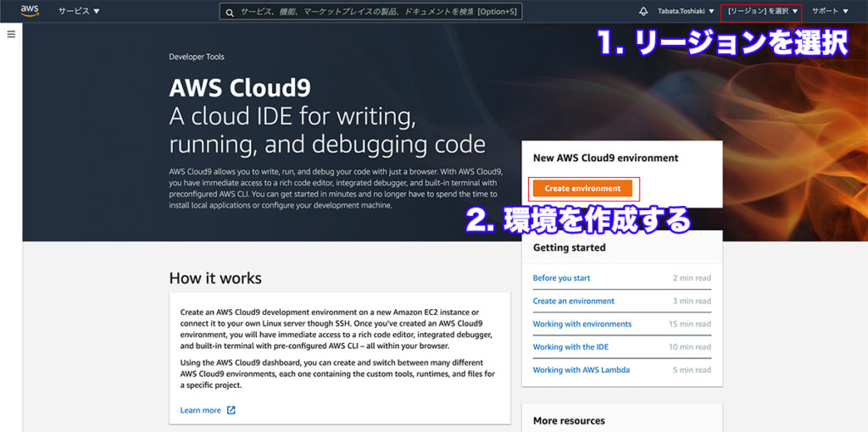This screenshot has width=868, height=432.
Task: Open the Before you start link
Action: (x=561, y=278)
